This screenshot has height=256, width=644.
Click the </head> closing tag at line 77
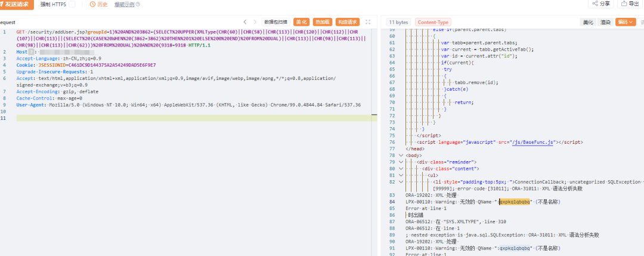click(415, 149)
